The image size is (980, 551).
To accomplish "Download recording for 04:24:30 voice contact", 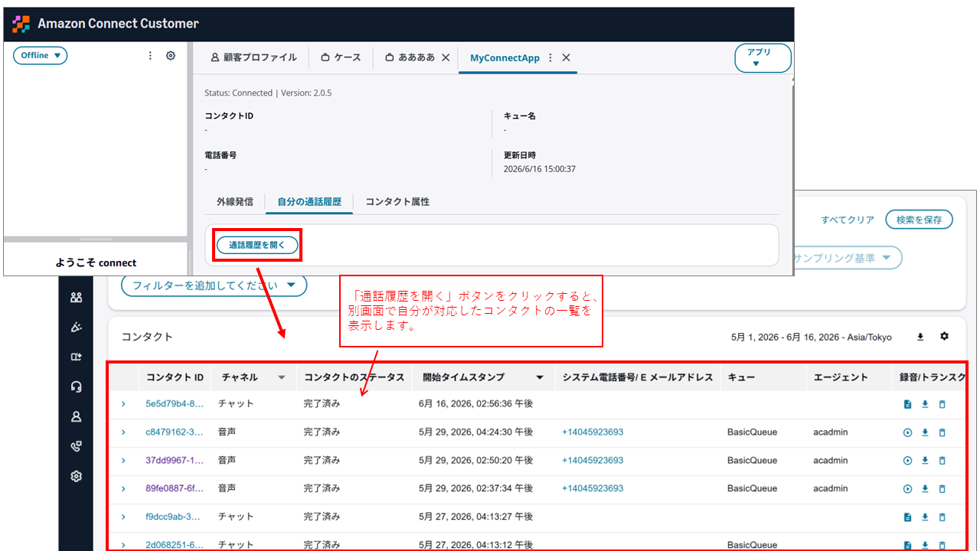I will [925, 432].
